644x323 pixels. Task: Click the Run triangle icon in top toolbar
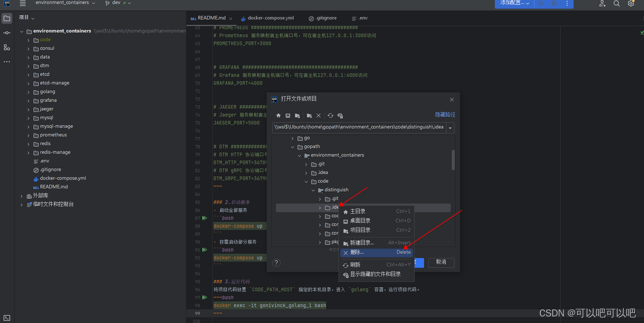click(541, 3)
